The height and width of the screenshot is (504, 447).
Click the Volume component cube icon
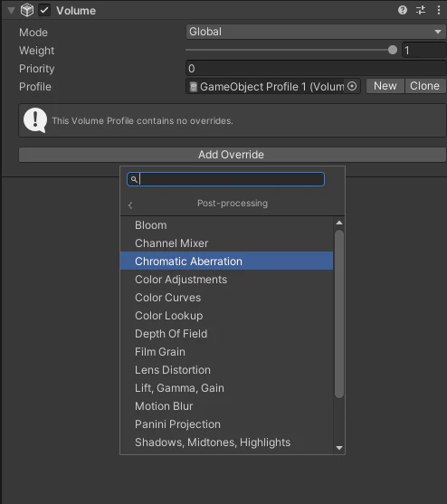click(27, 10)
